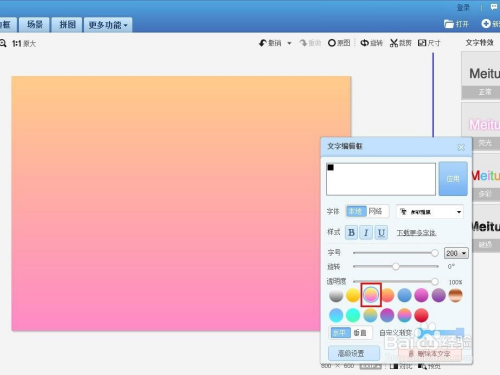Pick the orange-to-pink gradient swatch
This screenshot has height=375, width=500.
pyautogui.click(x=371, y=295)
